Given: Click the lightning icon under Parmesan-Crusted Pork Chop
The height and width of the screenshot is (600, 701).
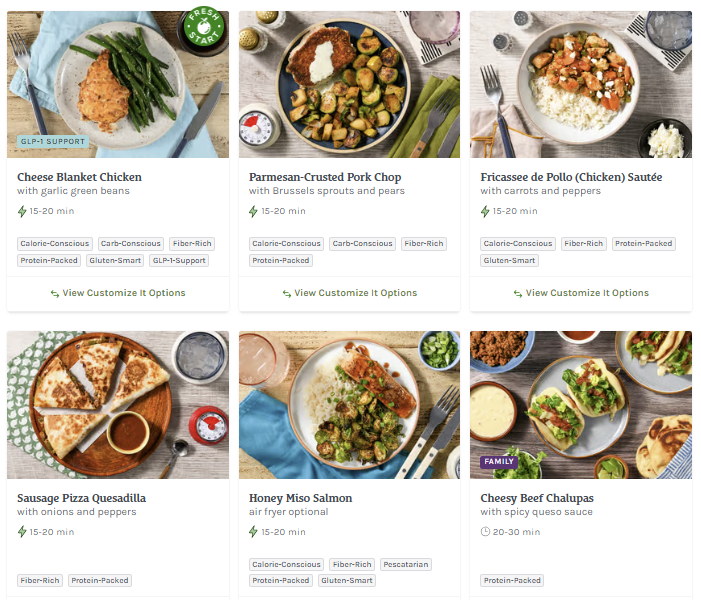Looking at the screenshot, I should tap(254, 211).
